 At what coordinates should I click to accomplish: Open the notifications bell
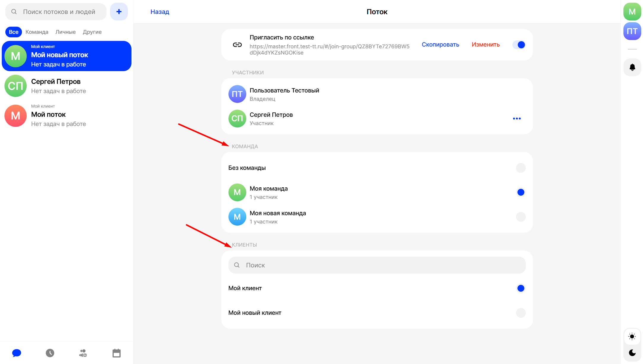click(632, 67)
